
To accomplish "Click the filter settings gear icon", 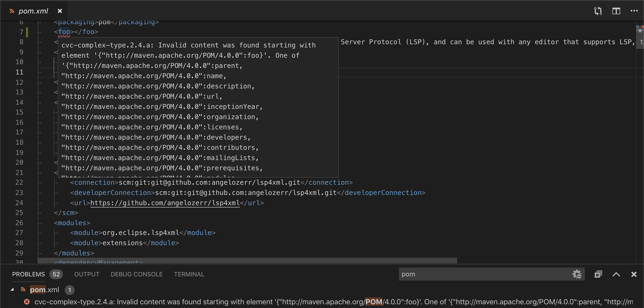I will (x=577, y=274).
